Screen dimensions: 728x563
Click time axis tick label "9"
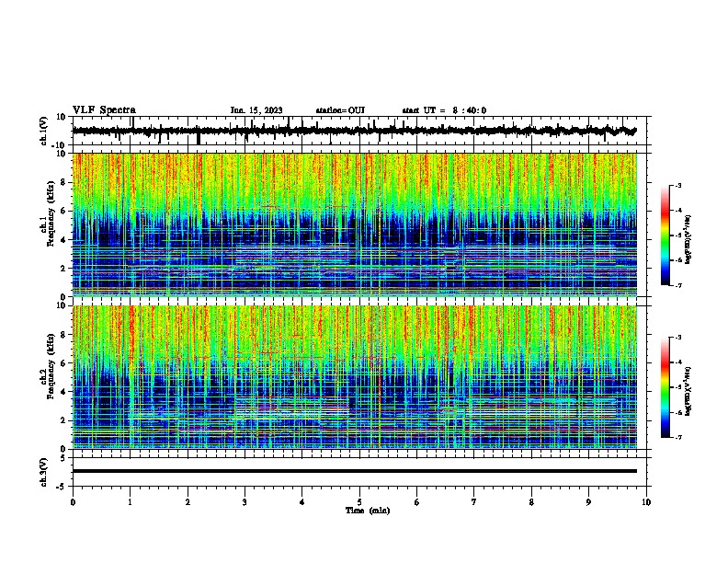(589, 502)
